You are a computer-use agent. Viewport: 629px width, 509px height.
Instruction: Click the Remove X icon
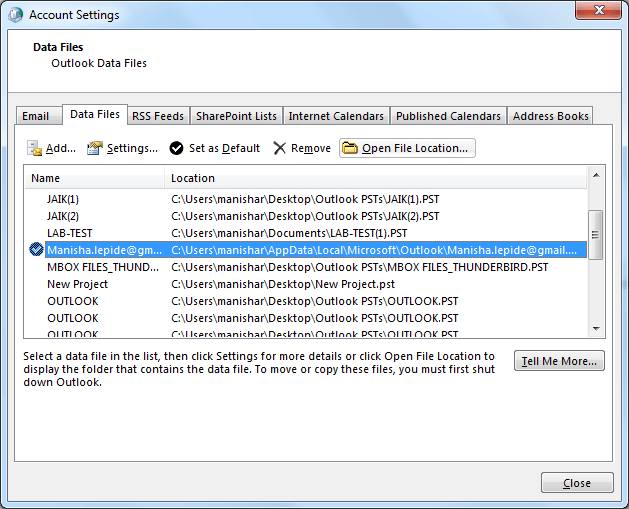pyautogui.click(x=280, y=148)
